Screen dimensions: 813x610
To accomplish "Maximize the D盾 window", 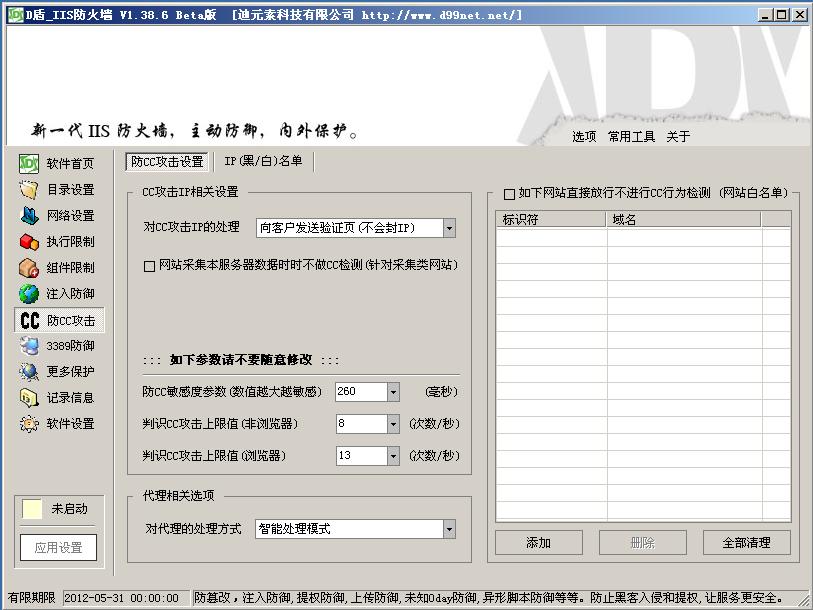I will point(781,15).
